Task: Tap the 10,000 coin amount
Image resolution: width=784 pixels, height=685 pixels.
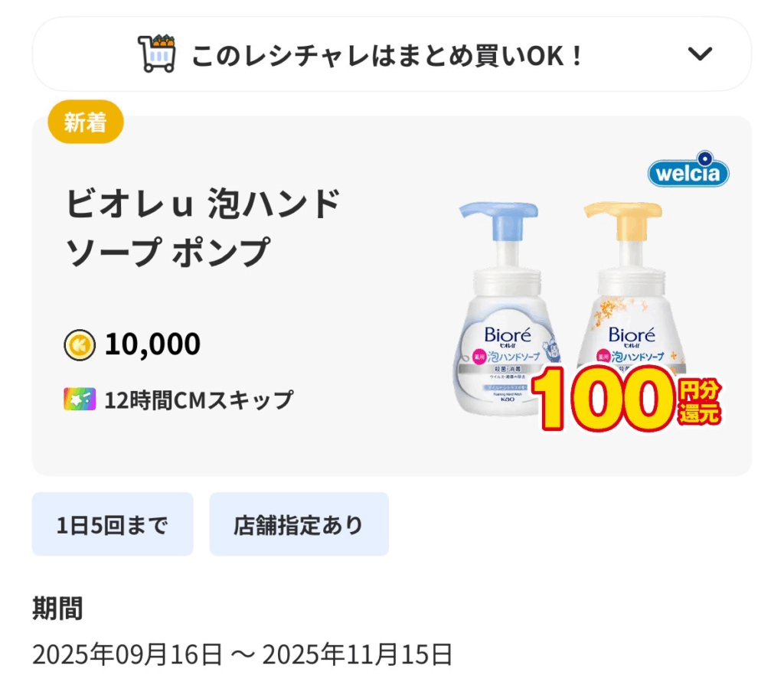Action: tap(152, 345)
